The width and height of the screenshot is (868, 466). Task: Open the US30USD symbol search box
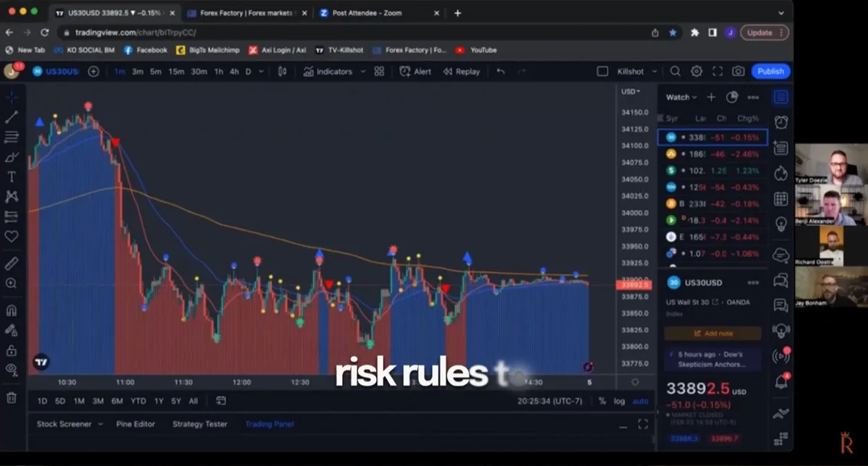56,72
